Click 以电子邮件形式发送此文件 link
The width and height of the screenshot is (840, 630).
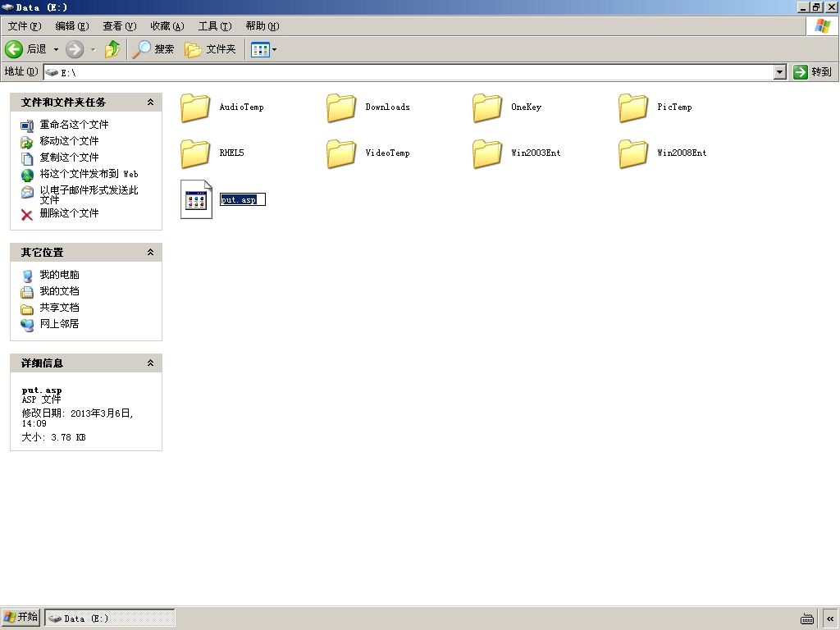click(x=89, y=194)
